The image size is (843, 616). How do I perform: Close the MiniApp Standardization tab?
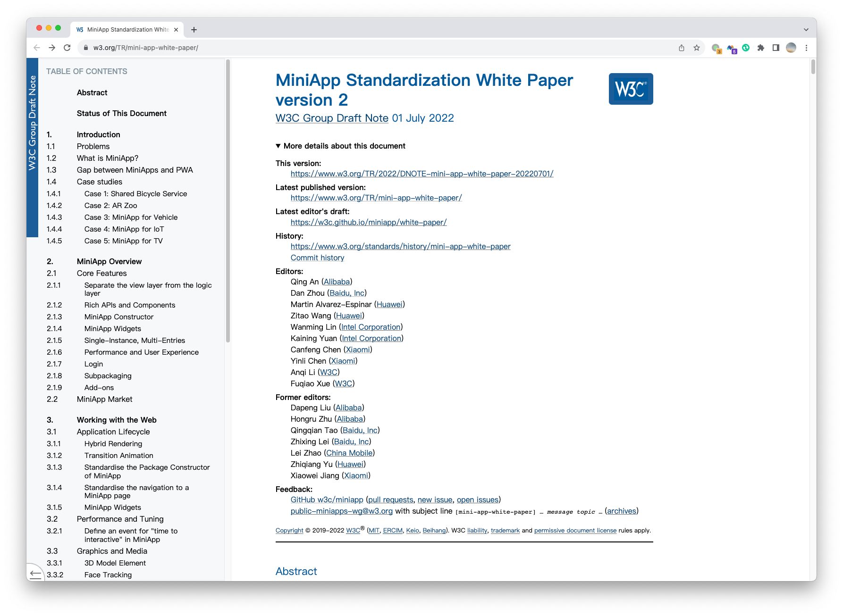[176, 30]
